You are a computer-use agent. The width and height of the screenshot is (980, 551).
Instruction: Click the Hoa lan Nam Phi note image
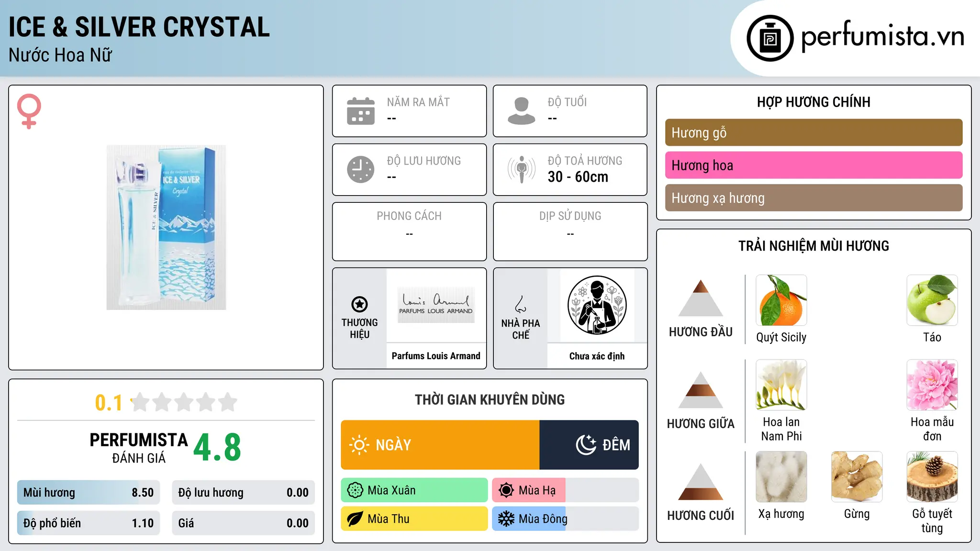pos(781,385)
